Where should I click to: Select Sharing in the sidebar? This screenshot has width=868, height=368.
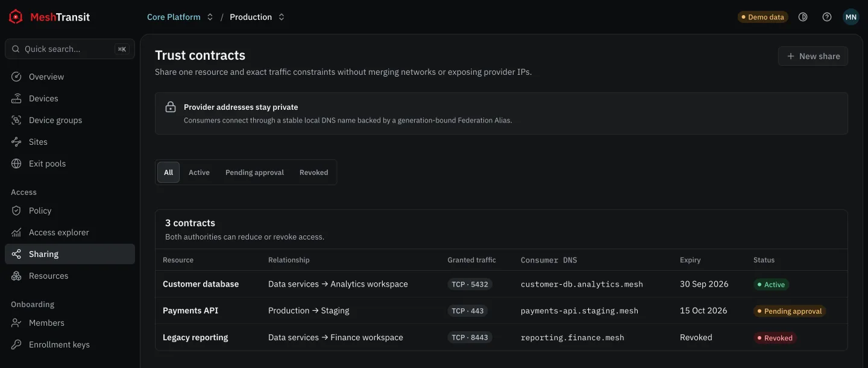[70, 254]
